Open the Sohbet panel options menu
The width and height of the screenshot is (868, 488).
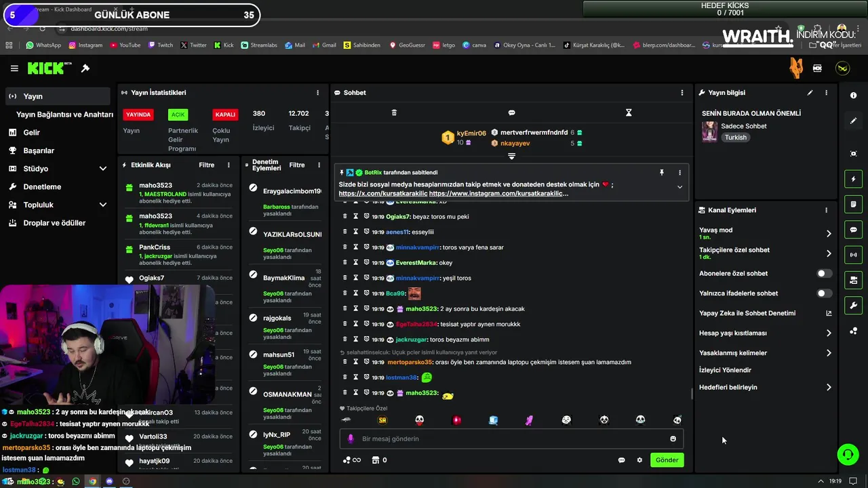(682, 93)
